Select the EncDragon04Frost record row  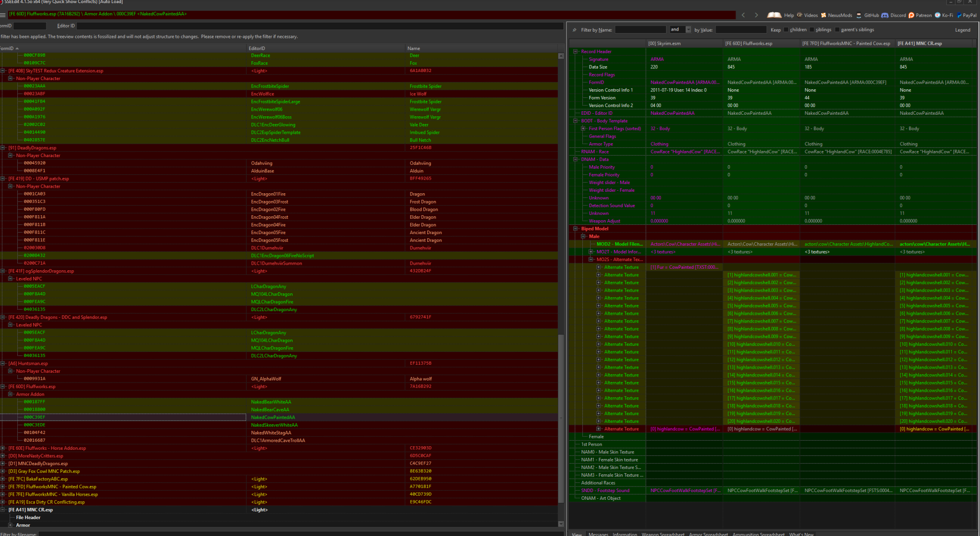279,217
